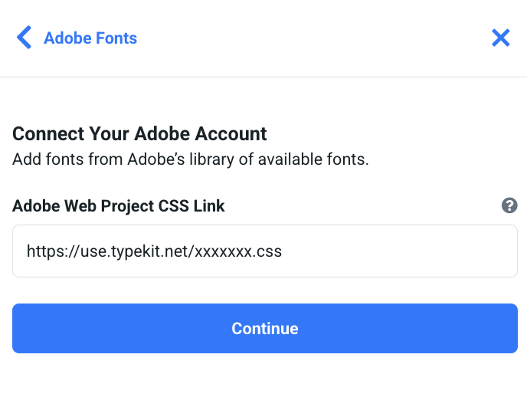Dismiss the dialog with the X icon
This screenshot has height=420, width=527.
pos(501,38)
